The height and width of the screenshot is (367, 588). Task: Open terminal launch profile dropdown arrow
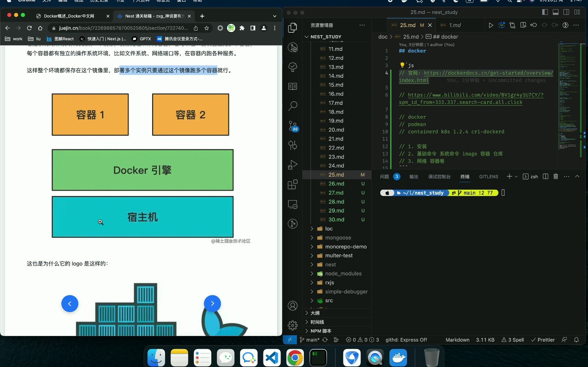[x=516, y=177]
